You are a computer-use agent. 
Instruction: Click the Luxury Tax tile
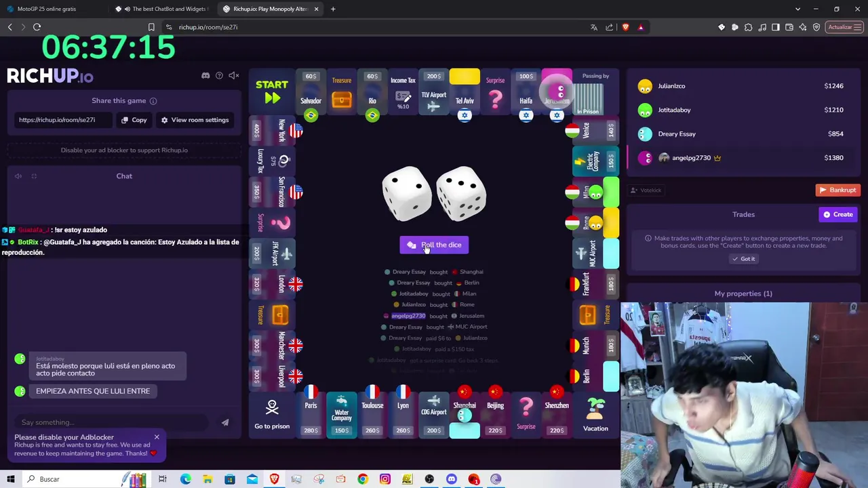point(273,161)
